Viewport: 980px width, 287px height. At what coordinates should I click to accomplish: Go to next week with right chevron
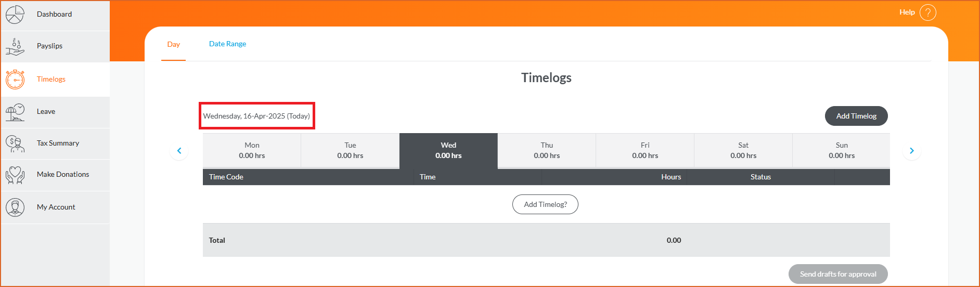(911, 151)
